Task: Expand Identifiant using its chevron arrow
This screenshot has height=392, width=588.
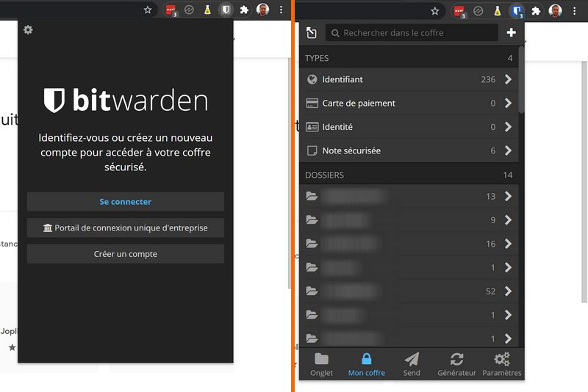Action: (x=508, y=79)
